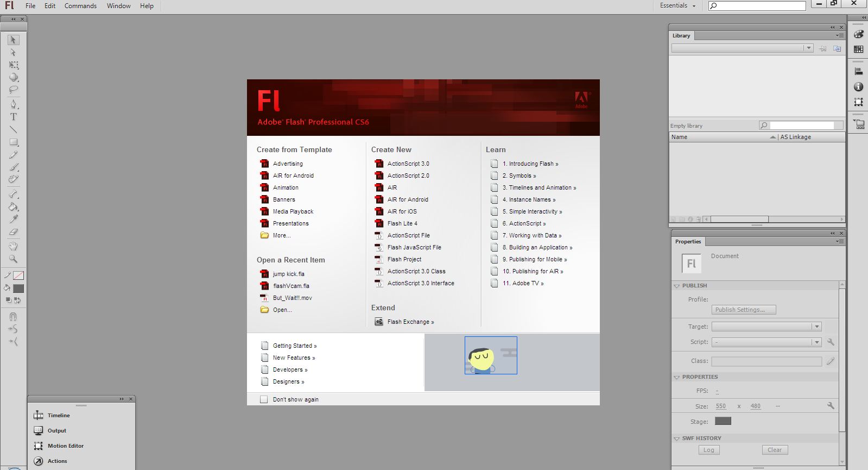Click the Timeline panel icon
The width and height of the screenshot is (868, 470).
[39, 415]
